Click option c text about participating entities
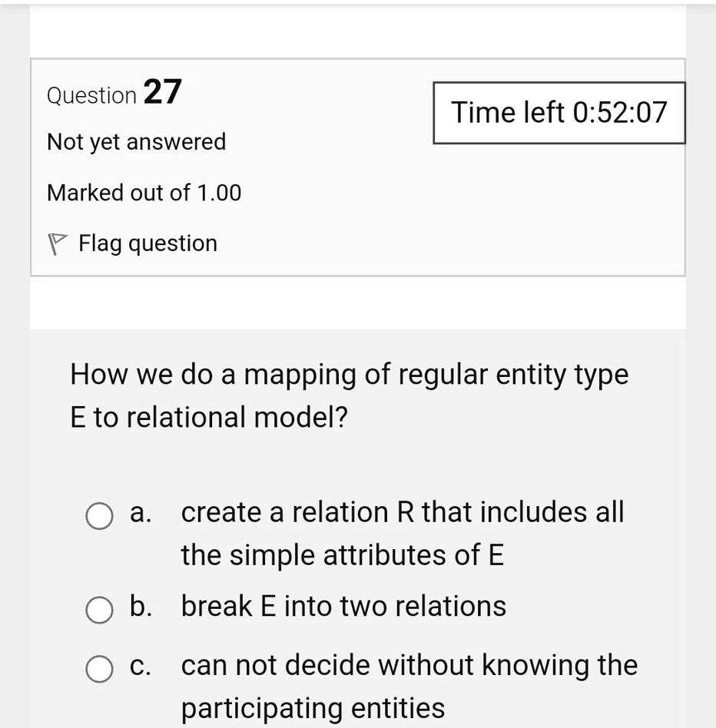Image resolution: width=716 pixels, height=728 pixels. (x=408, y=665)
